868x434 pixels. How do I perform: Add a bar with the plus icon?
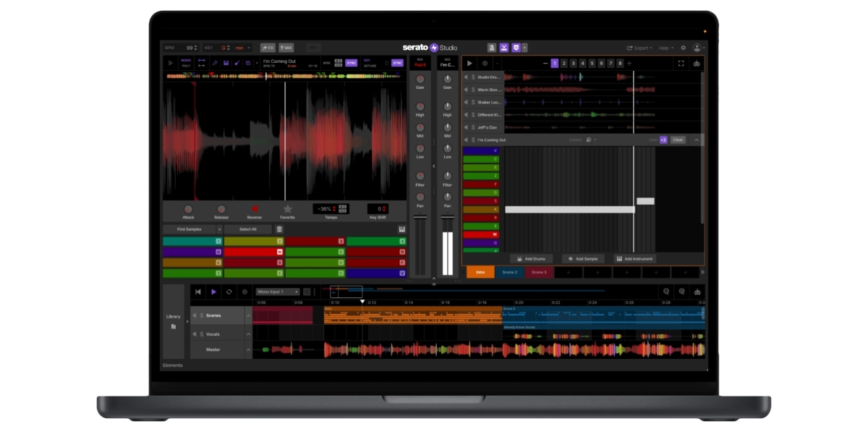629,64
